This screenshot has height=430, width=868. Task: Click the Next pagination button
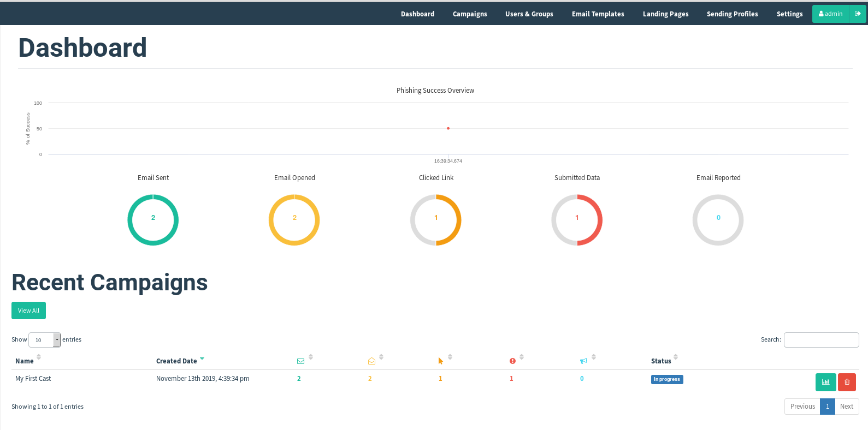[x=847, y=407]
